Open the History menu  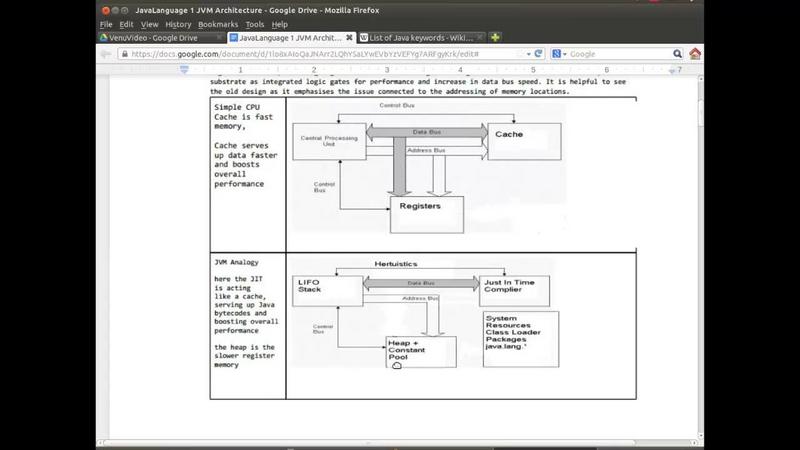178,24
